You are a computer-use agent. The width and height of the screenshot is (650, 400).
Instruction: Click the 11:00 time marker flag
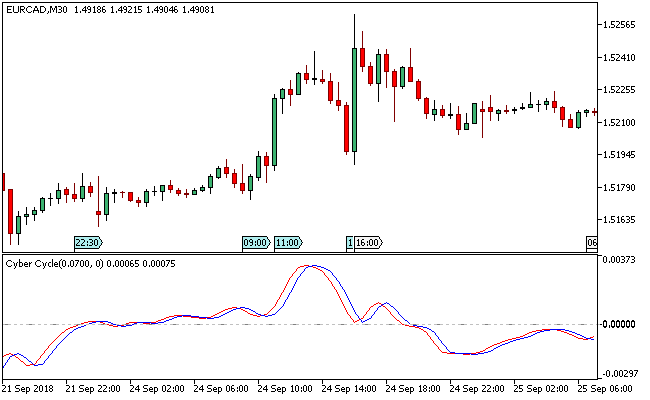(288, 242)
